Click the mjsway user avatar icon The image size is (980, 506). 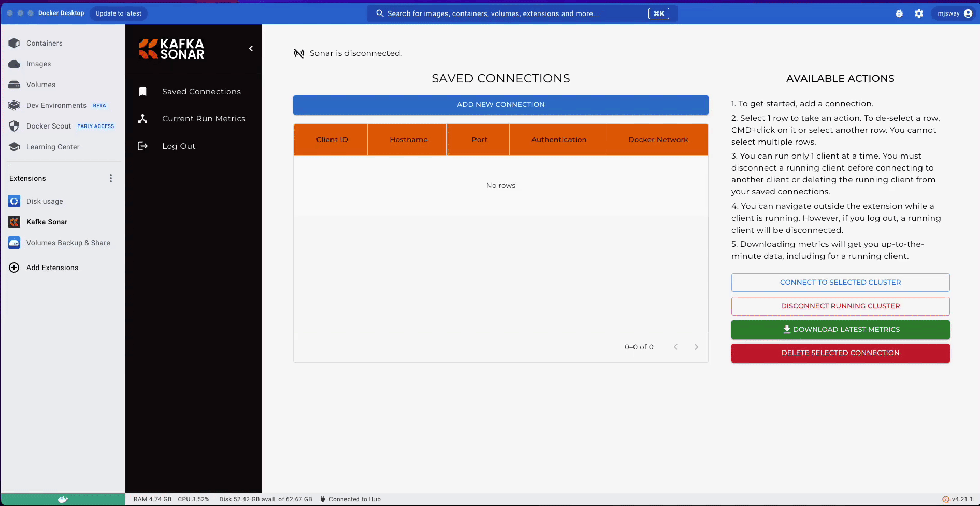pyautogui.click(x=968, y=13)
